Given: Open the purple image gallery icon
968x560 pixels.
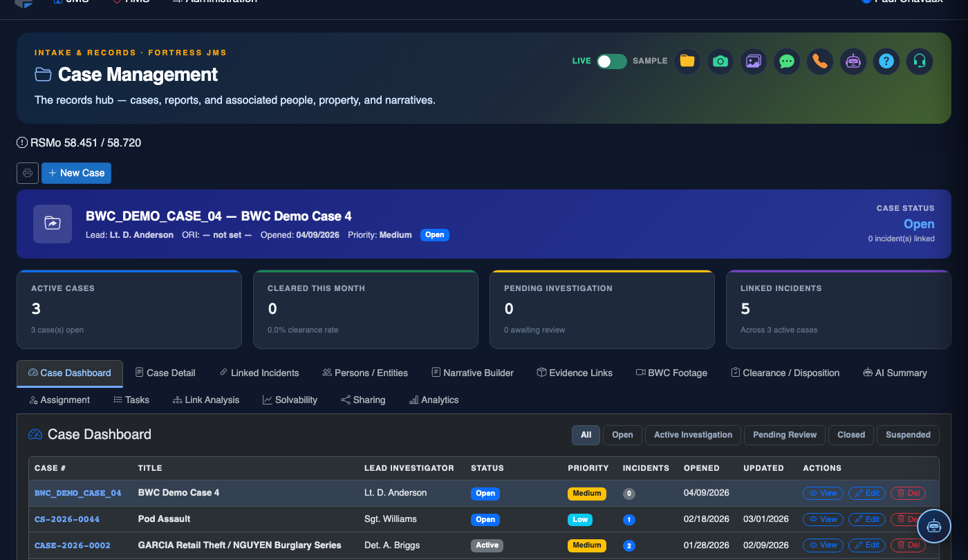Looking at the screenshot, I should (x=753, y=62).
